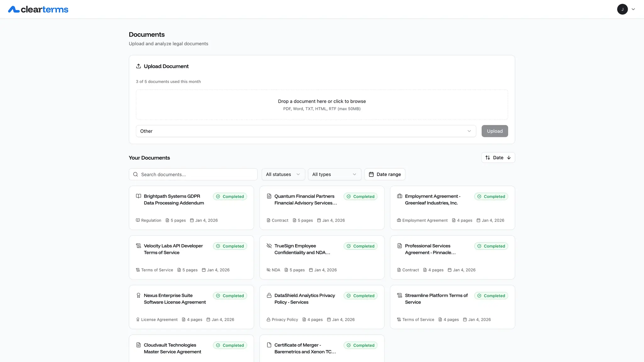Click the calendar icon in Date range
This screenshot has height=362, width=644.
[371, 174]
